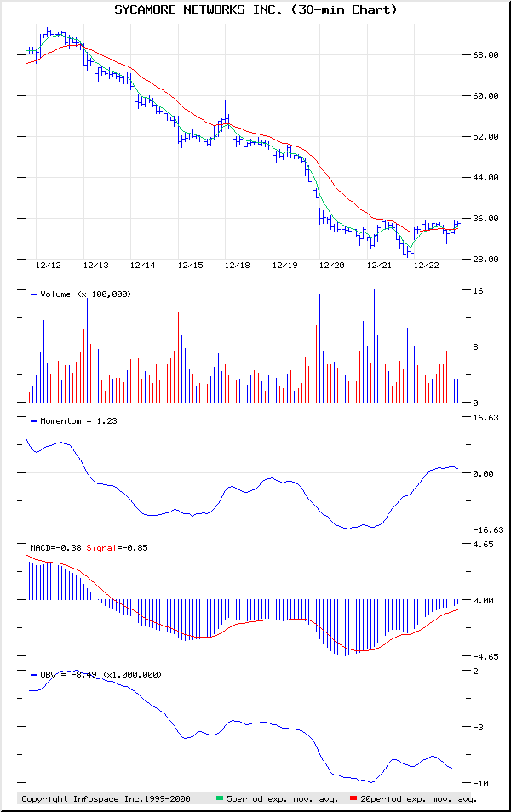Select the 12/18 date label
Image resolution: width=511 pixels, height=812 pixels.
pos(237,266)
